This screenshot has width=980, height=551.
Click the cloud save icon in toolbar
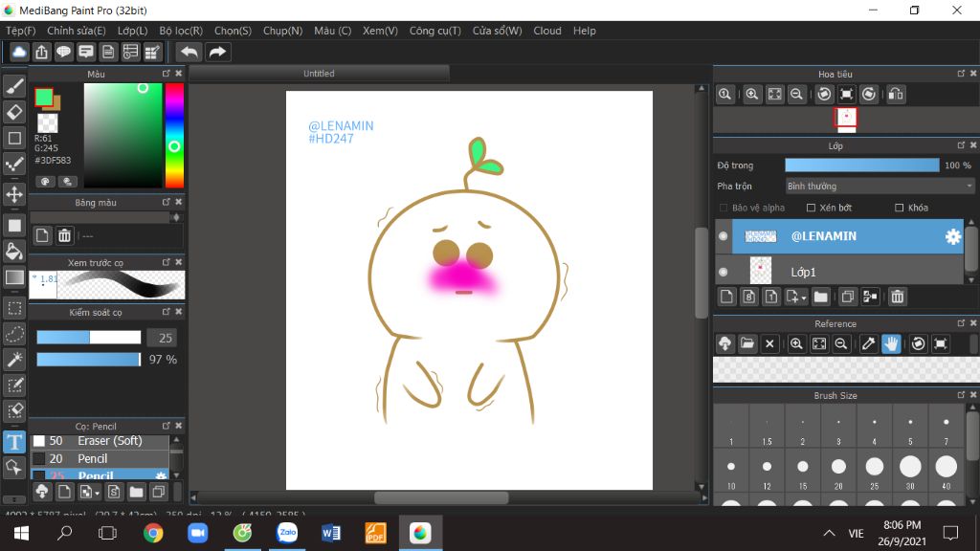click(19, 52)
